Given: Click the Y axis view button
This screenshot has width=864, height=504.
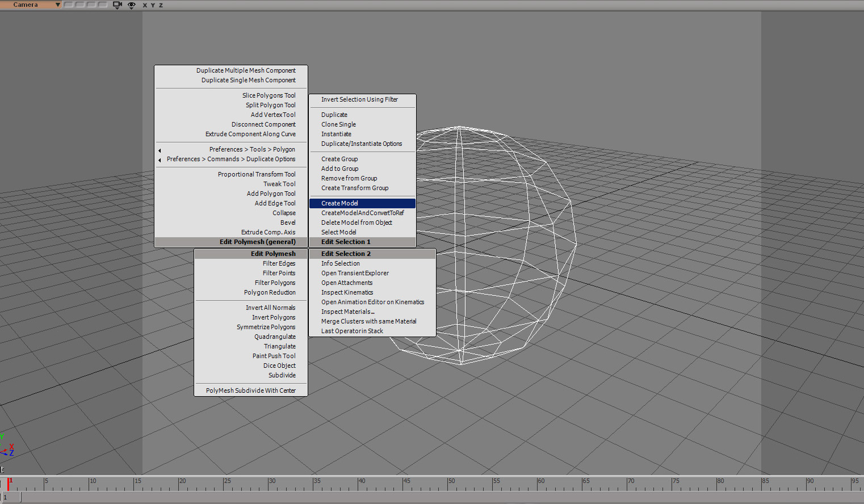Looking at the screenshot, I should point(153,5).
